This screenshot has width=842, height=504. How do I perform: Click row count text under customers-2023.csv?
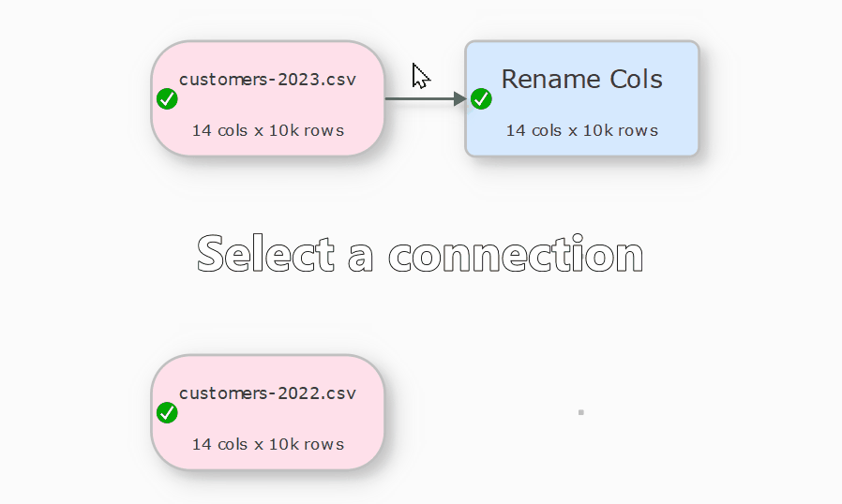267,130
